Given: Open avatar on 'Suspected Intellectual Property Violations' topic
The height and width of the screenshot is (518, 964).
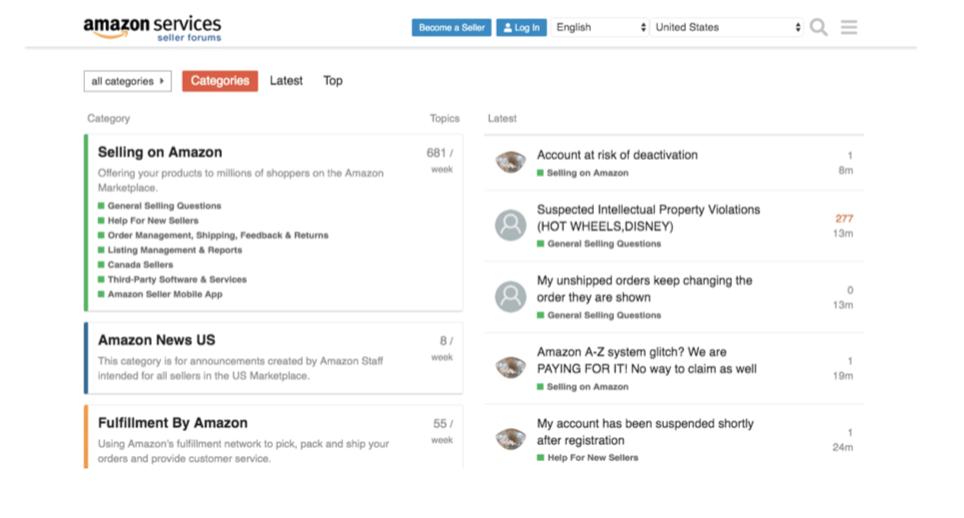Looking at the screenshot, I should (x=511, y=225).
